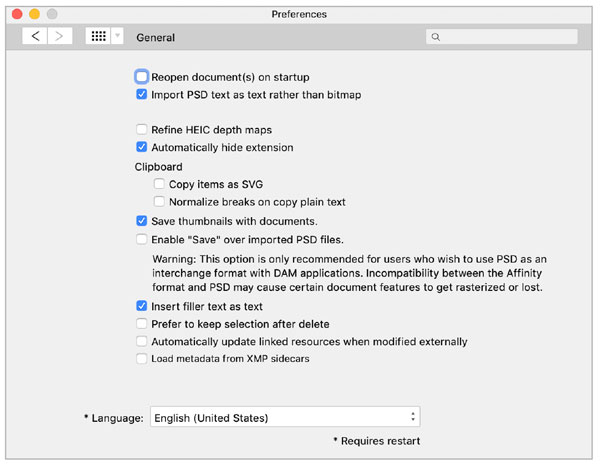
Task: Click the back arrow navigation button
Action: coord(35,36)
